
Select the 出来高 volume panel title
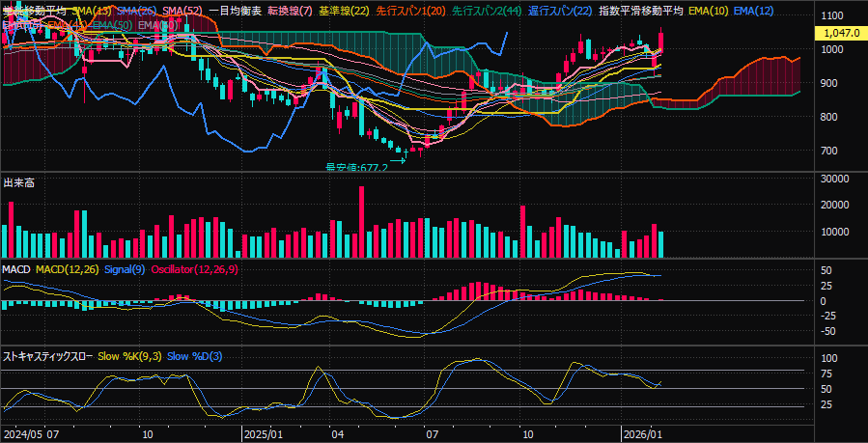point(19,182)
